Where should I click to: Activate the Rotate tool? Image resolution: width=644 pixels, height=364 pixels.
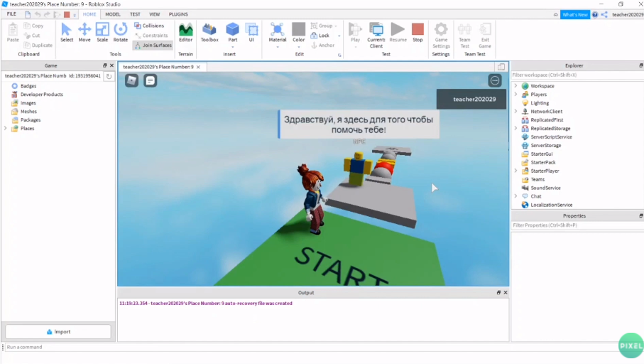[120, 33]
